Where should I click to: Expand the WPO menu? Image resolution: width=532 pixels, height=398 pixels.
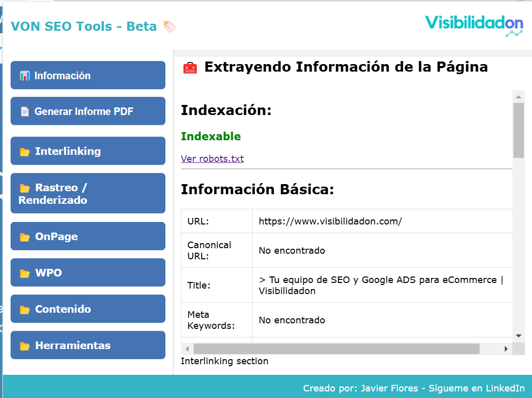[x=88, y=272]
